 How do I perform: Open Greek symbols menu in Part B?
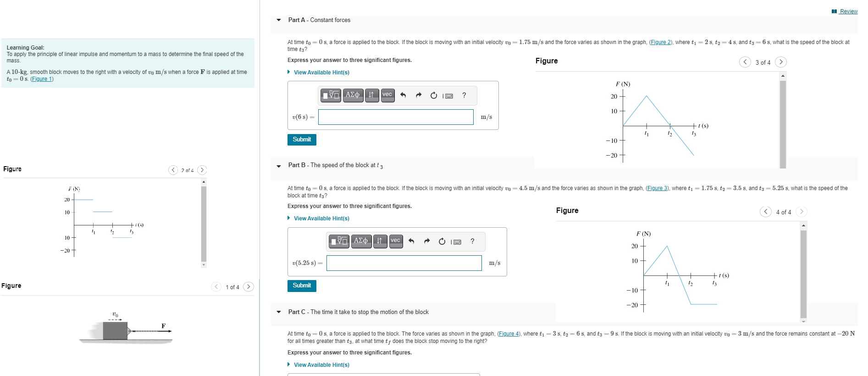pos(361,241)
